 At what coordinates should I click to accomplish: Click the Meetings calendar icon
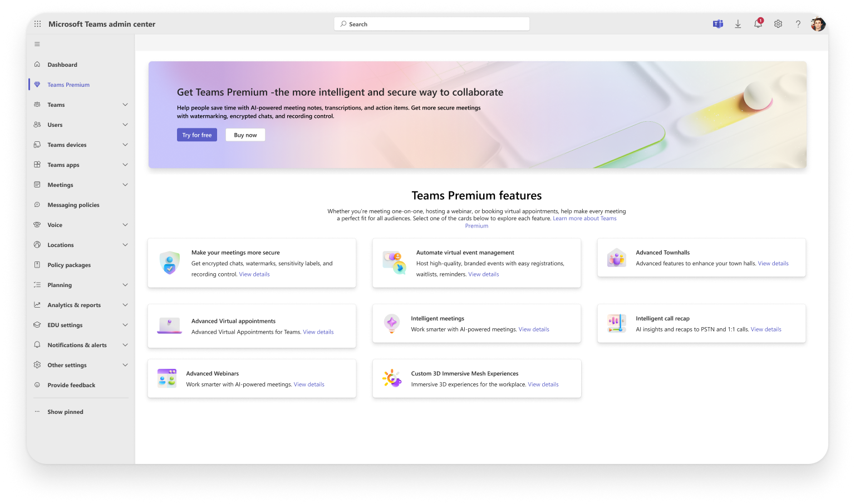tap(37, 185)
